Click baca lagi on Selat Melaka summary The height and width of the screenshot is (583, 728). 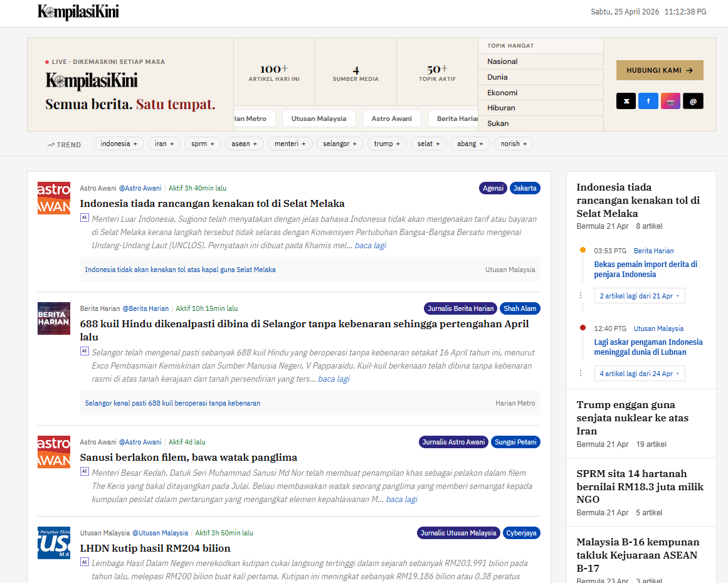371,245
